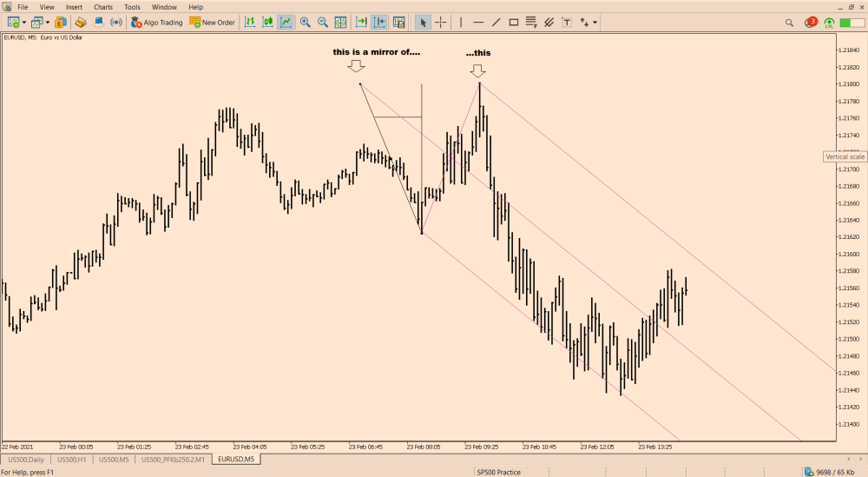Viewport: 868px width, 477px height.
Task: Select the trendline drawing tool
Action: click(496, 23)
